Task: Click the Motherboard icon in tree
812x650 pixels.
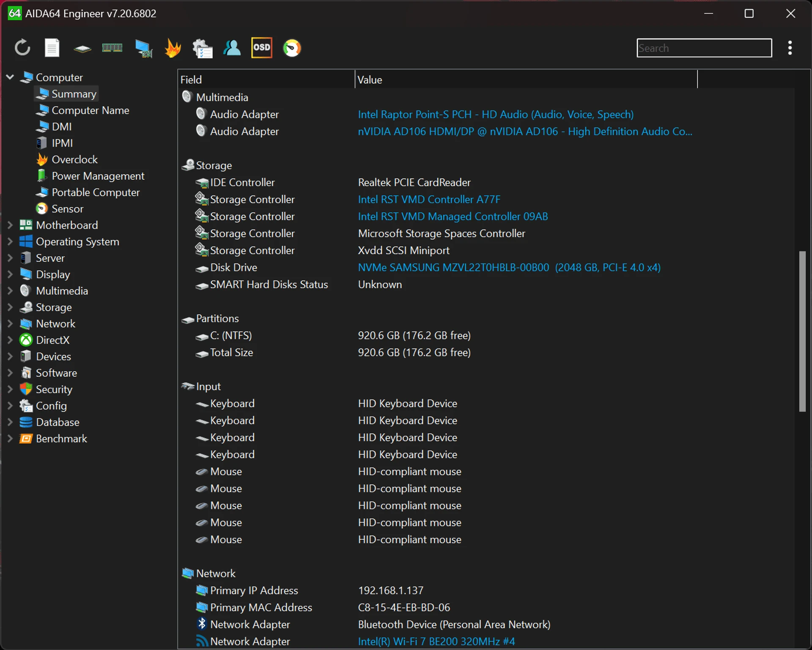Action: tap(26, 225)
